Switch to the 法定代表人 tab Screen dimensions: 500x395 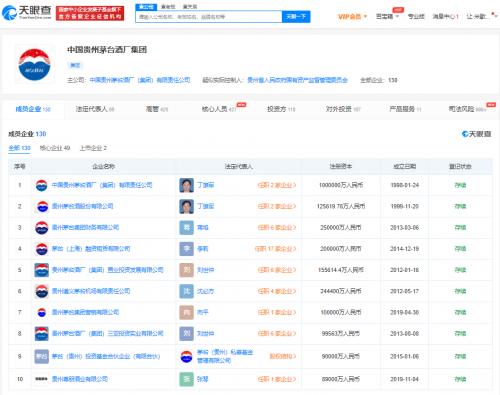[95, 109]
